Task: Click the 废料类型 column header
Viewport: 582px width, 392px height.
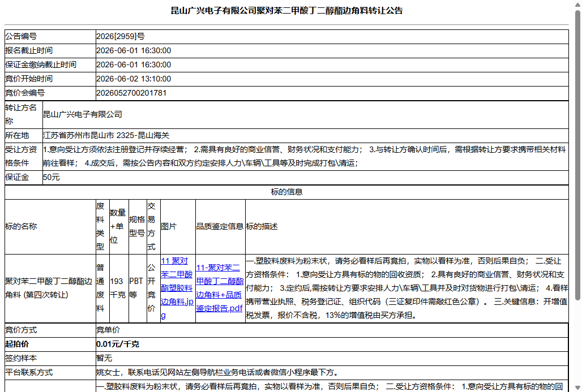Action: pos(101,227)
